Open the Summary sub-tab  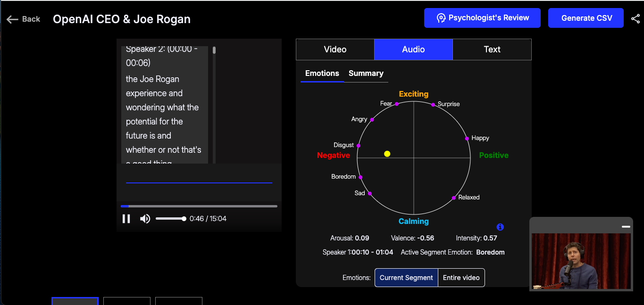(366, 74)
